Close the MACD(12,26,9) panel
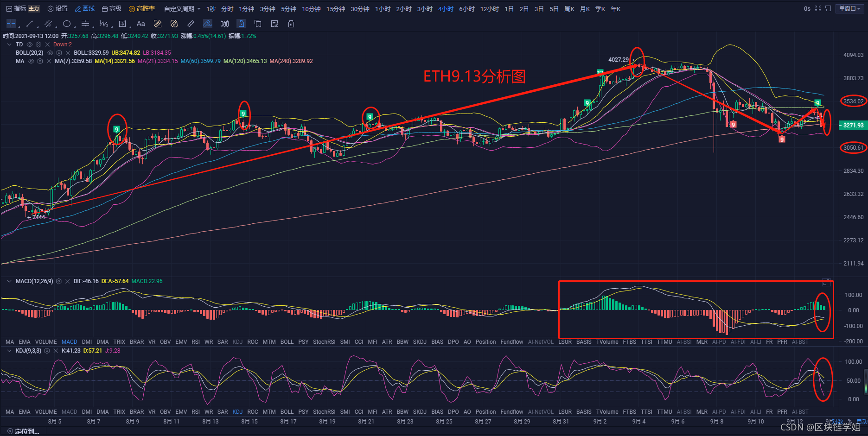Image resolution: width=868 pixels, height=436 pixels. coord(68,281)
